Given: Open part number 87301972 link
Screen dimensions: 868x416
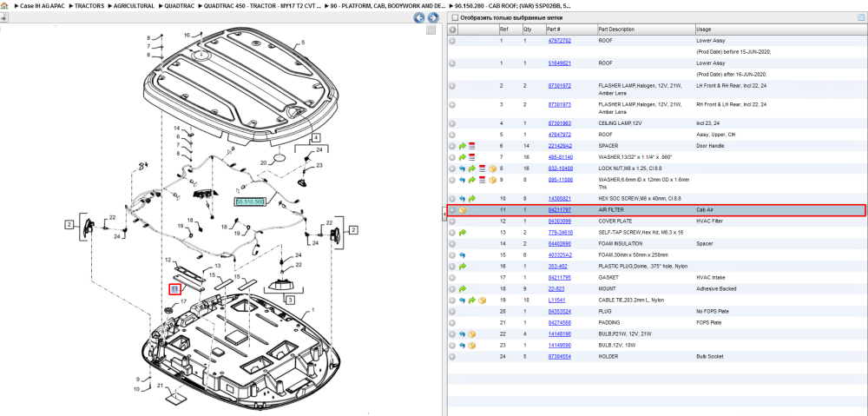Looking at the screenshot, I should pyautogui.click(x=559, y=86).
